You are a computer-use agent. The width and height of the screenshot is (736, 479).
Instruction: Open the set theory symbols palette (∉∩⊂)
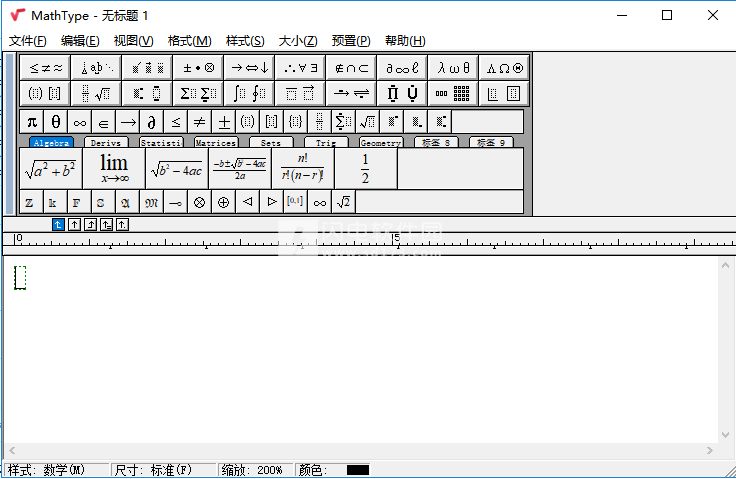(x=352, y=68)
